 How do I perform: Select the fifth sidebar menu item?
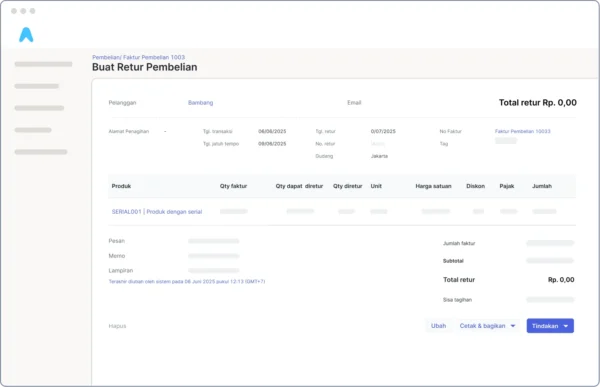pos(41,152)
